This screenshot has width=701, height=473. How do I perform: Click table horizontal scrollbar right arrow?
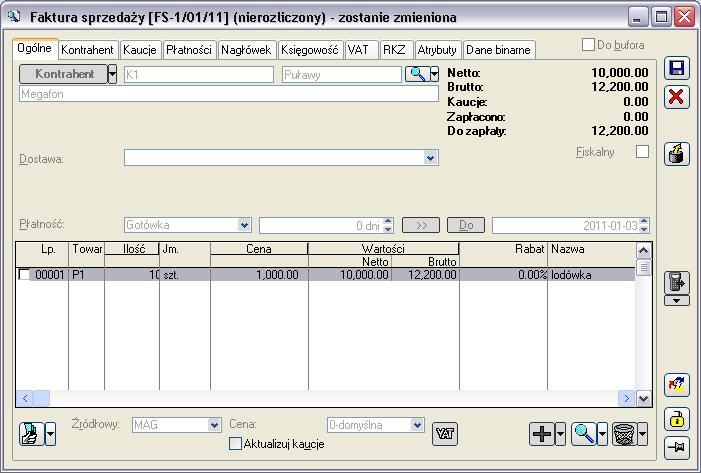point(626,398)
